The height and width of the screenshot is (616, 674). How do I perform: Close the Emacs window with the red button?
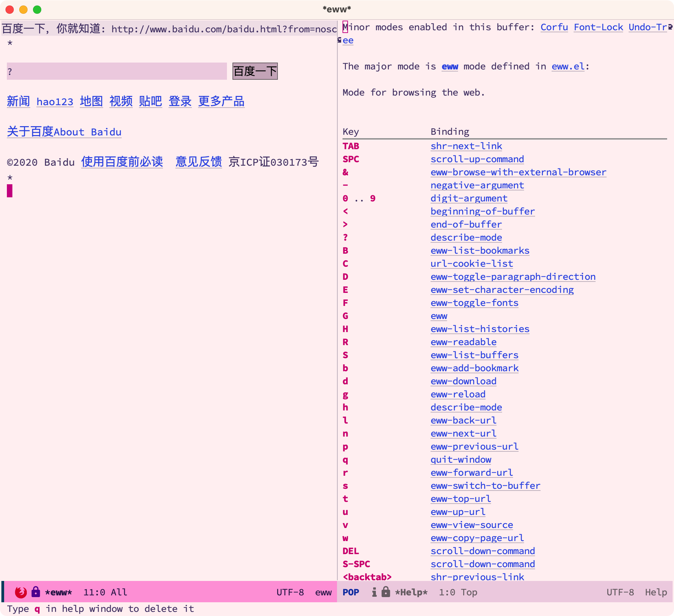coord(10,10)
